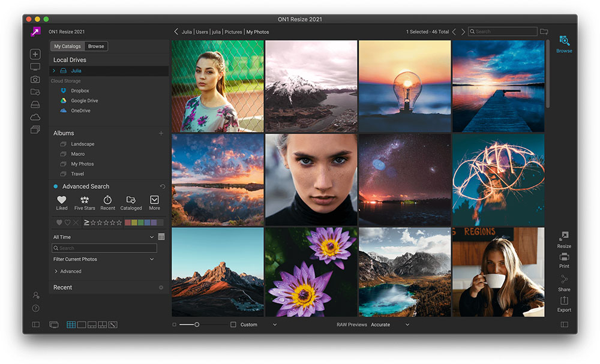Click the plus add icon in left sidebar
The width and height of the screenshot is (600, 364).
point(35,55)
